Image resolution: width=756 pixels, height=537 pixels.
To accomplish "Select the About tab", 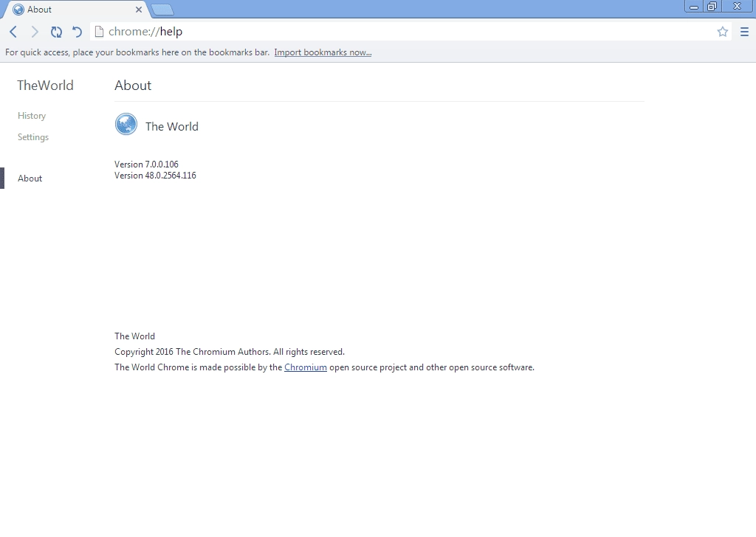I will coord(77,9).
